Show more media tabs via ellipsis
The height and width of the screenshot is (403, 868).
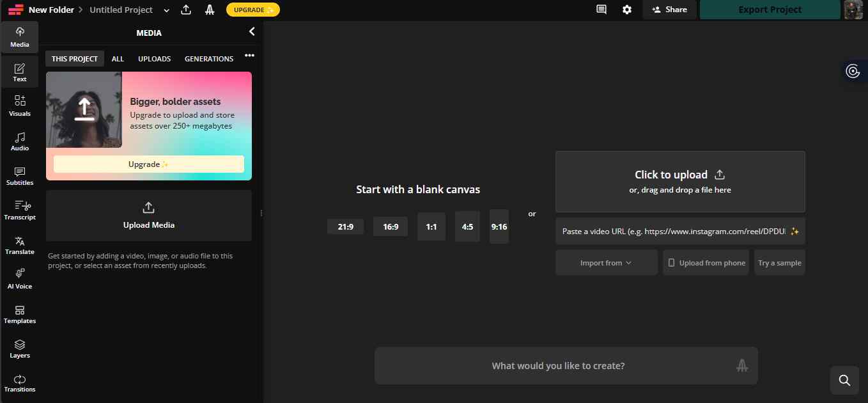coord(249,56)
